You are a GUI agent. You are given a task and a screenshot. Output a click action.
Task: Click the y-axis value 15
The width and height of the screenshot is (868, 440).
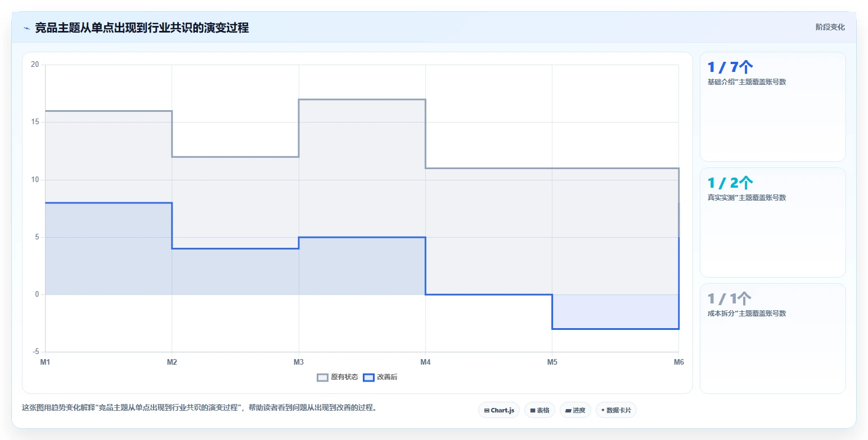click(35, 122)
